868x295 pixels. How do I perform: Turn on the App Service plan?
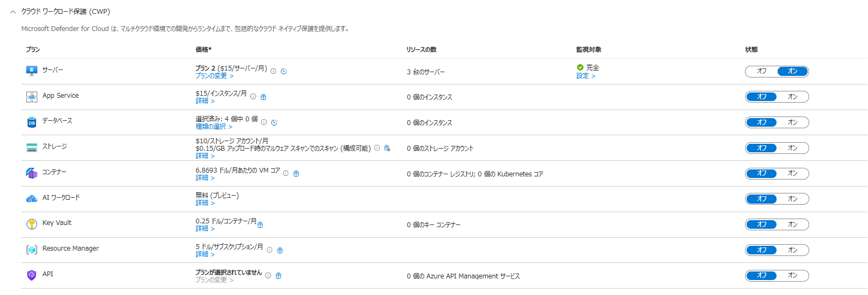click(793, 97)
